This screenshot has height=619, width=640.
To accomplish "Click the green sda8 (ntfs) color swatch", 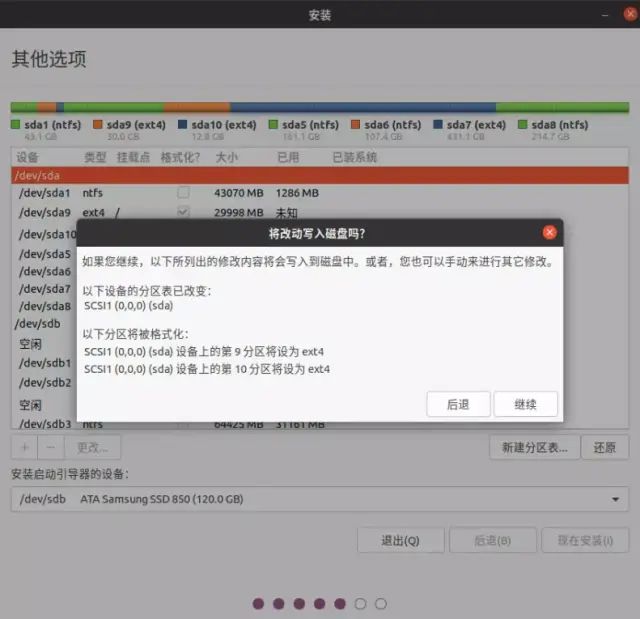I will [523, 125].
